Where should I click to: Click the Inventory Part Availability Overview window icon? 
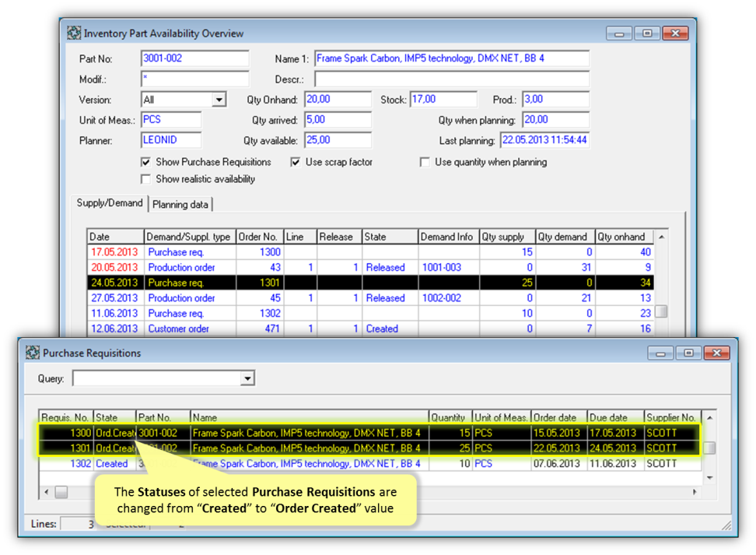pos(74,33)
